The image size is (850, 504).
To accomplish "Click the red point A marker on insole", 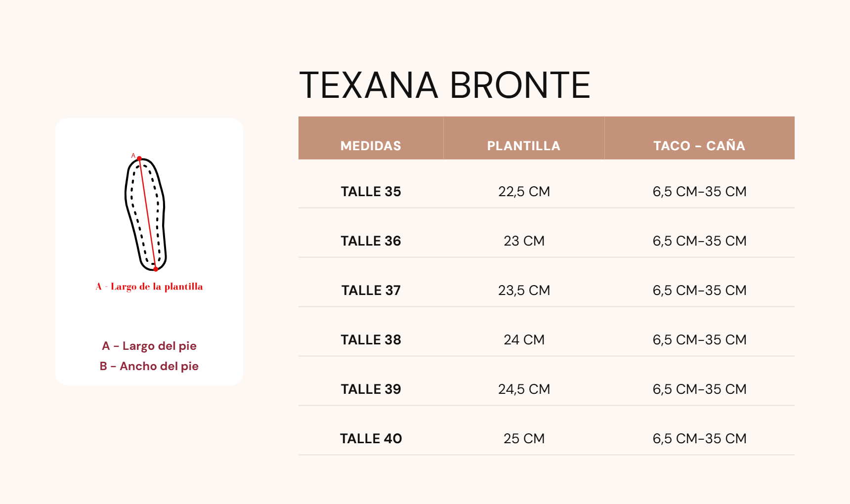I will coord(139,159).
